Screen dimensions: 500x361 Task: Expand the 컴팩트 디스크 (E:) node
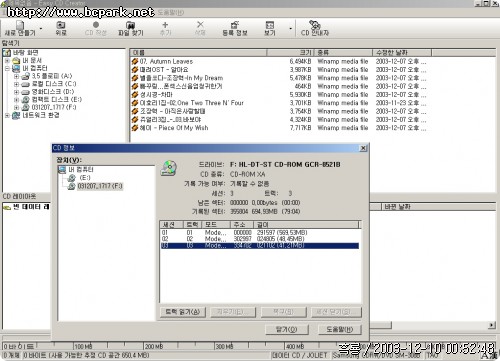tap(16, 100)
